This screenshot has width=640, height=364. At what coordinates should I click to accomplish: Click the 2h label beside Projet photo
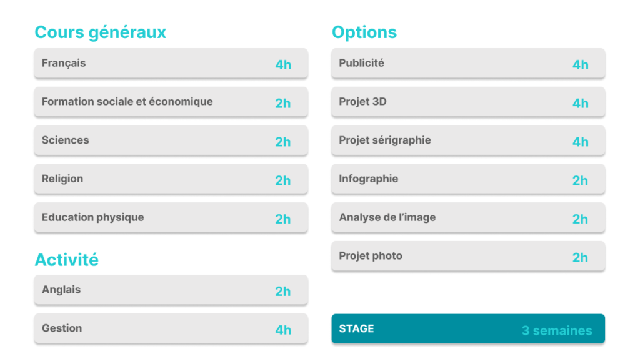click(580, 257)
